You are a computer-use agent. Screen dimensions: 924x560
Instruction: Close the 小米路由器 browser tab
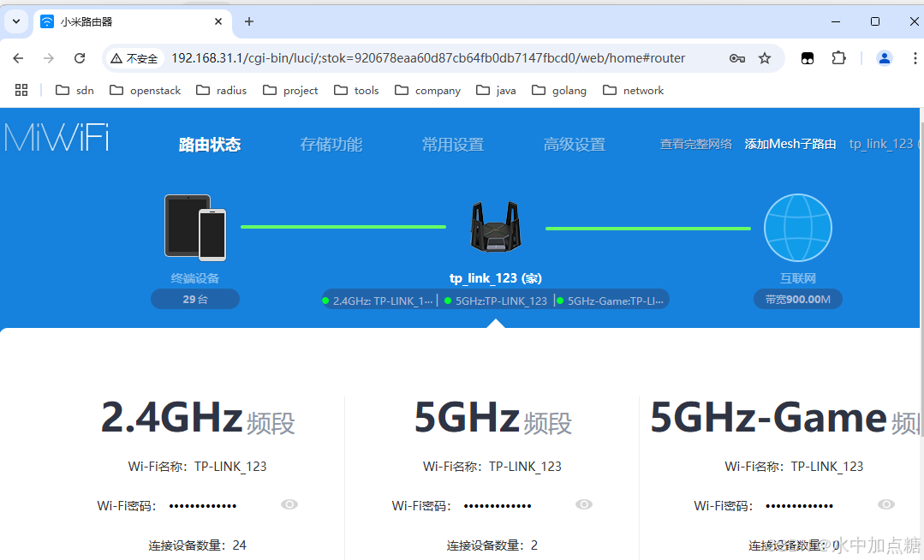pyautogui.click(x=218, y=21)
